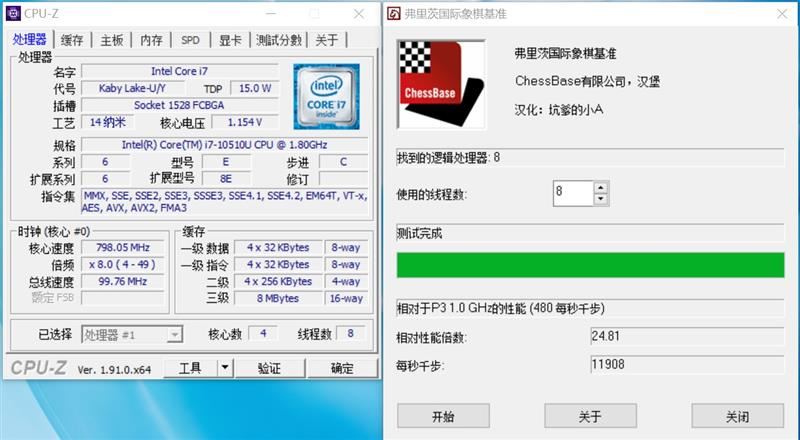The width and height of the screenshot is (800, 440).
Task: Click the green benchmark progress bar
Action: point(590,265)
